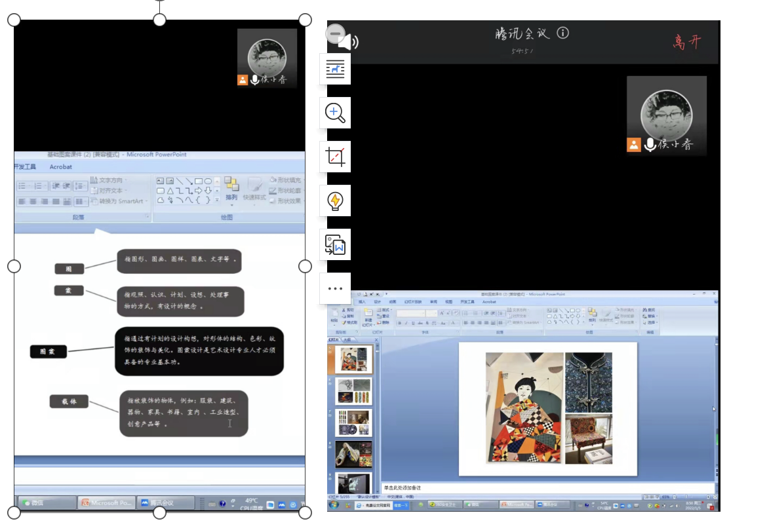Viewport: 769px width, 532px height.
Task: Switch to the Acrobat tab in selected picture
Action: [61, 167]
